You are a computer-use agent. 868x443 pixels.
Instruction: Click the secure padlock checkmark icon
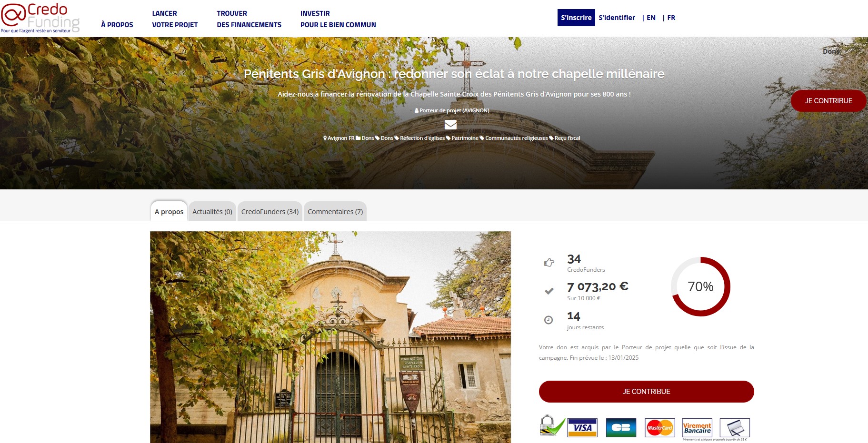pyautogui.click(x=552, y=425)
